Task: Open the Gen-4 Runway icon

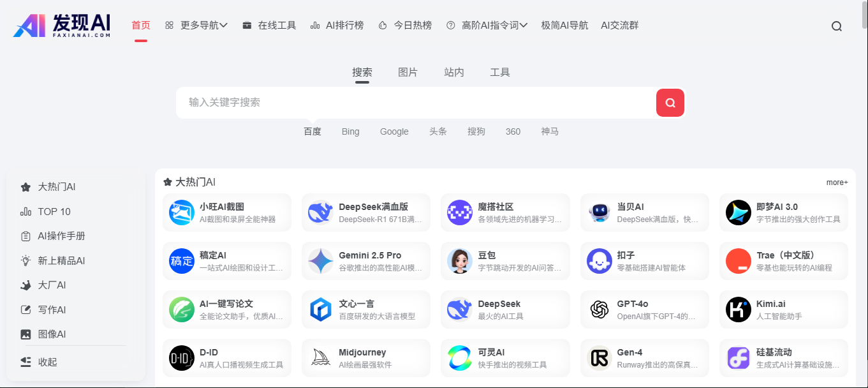Action: [600, 358]
